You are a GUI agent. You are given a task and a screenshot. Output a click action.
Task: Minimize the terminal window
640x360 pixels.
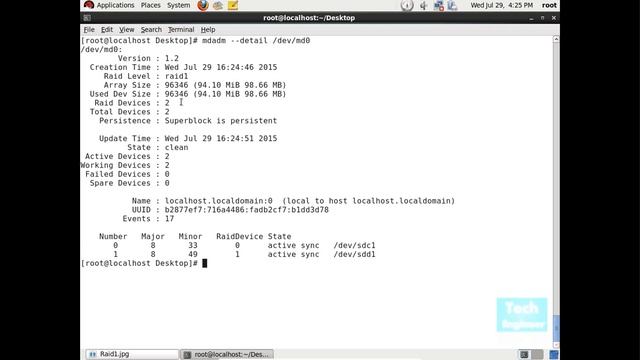click(x=531, y=18)
